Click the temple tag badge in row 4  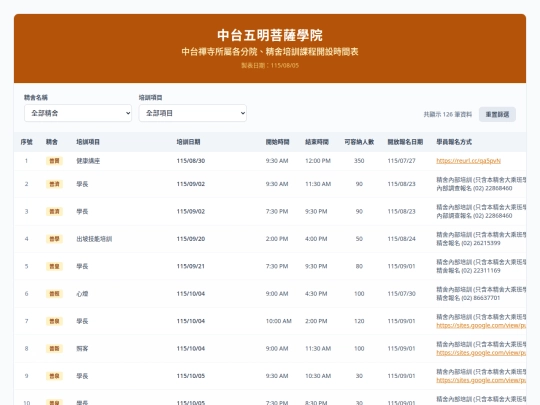click(54, 239)
